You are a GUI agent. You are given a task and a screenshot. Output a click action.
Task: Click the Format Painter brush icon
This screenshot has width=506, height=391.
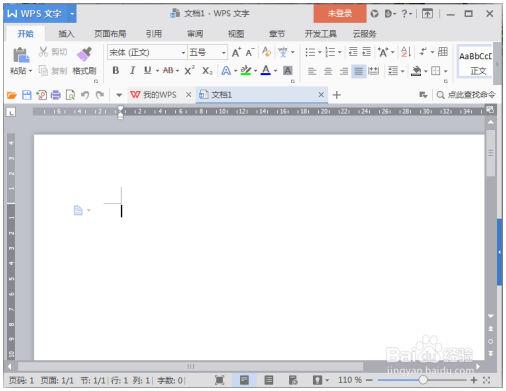(84, 54)
